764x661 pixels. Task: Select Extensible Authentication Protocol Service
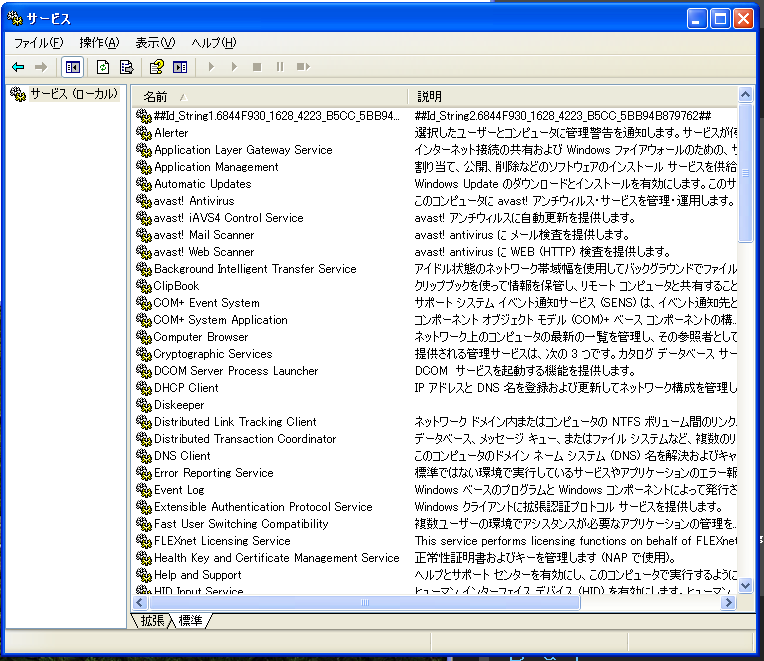click(263, 507)
